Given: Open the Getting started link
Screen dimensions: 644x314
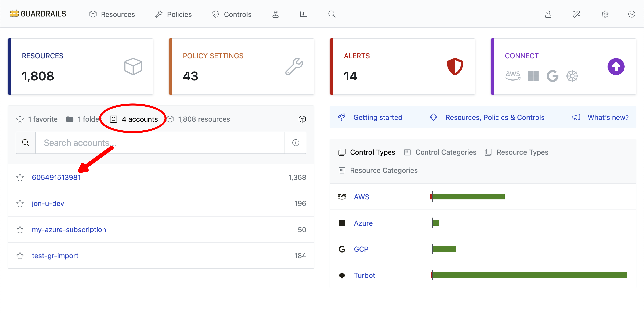Looking at the screenshot, I should tap(377, 117).
